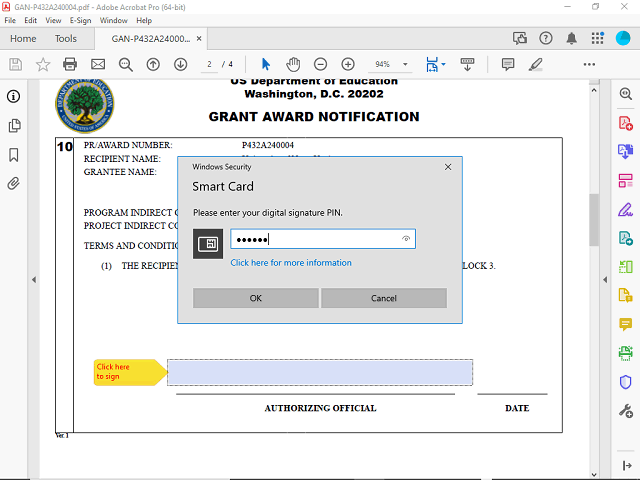Go to previous page arrow
The image size is (640, 480).
153,64
